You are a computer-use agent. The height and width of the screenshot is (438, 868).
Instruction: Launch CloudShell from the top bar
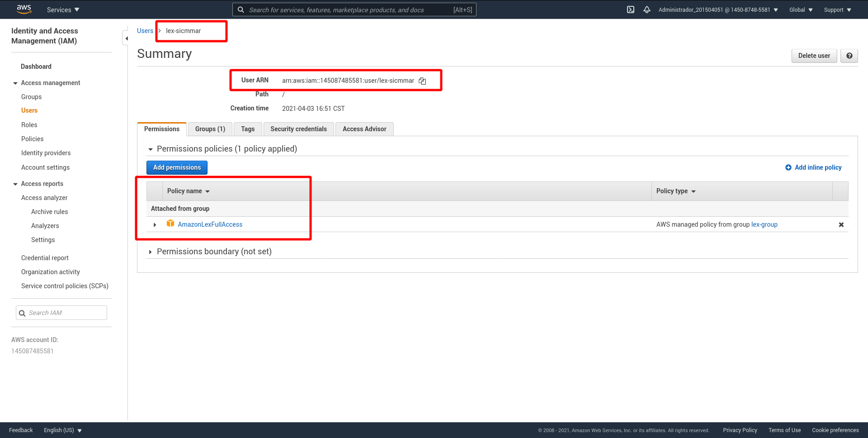[631, 10]
